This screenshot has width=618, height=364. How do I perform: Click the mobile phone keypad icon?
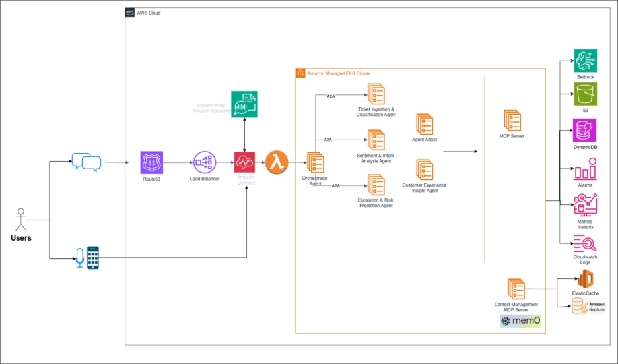pyautogui.click(x=94, y=258)
